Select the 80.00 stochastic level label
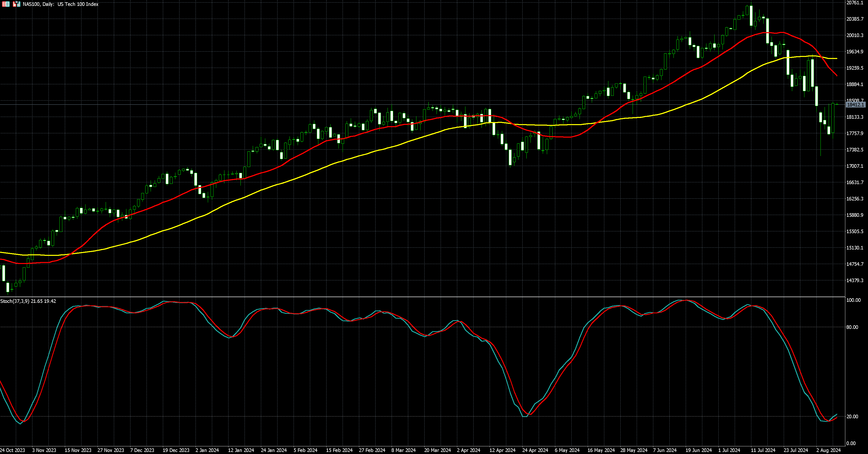 click(852, 327)
